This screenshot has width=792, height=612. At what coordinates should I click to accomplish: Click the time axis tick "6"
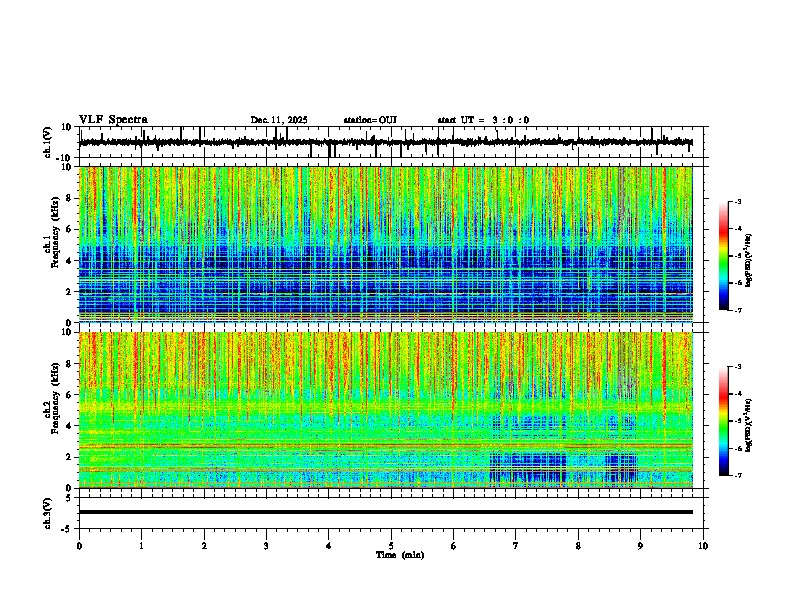pos(454,546)
